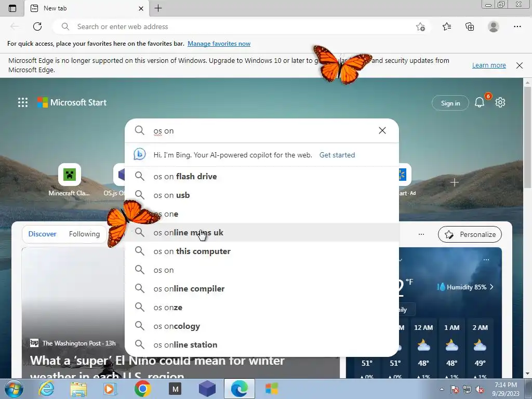Open weather card options ellipsis

[x=486, y=260]
